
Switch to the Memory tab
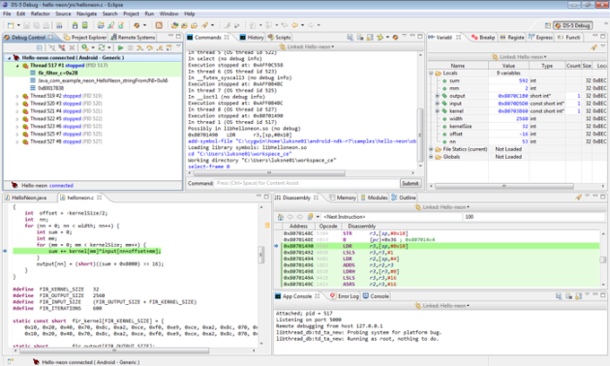pyautogui.click(x=343, y=198)
